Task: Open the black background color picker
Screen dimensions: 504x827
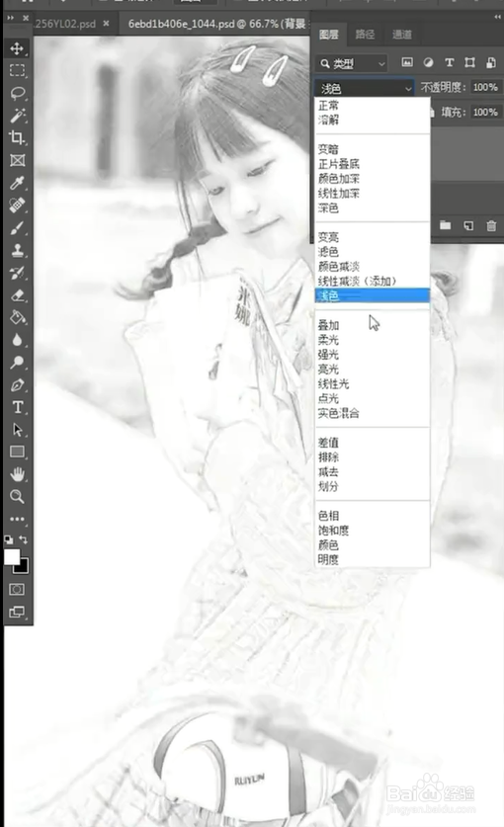Action: tap(24, 568)
